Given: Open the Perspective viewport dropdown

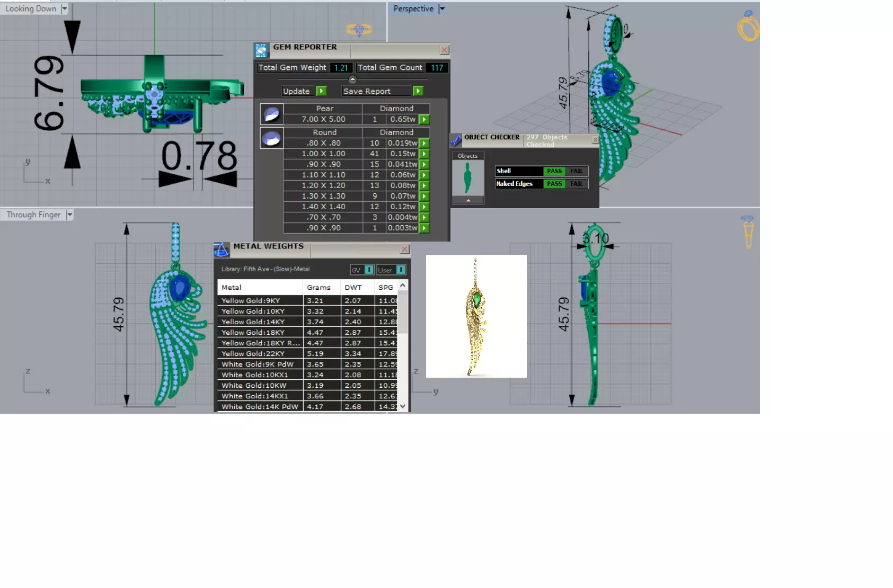Looking at the screenshot, I should (x=441, y=8).
